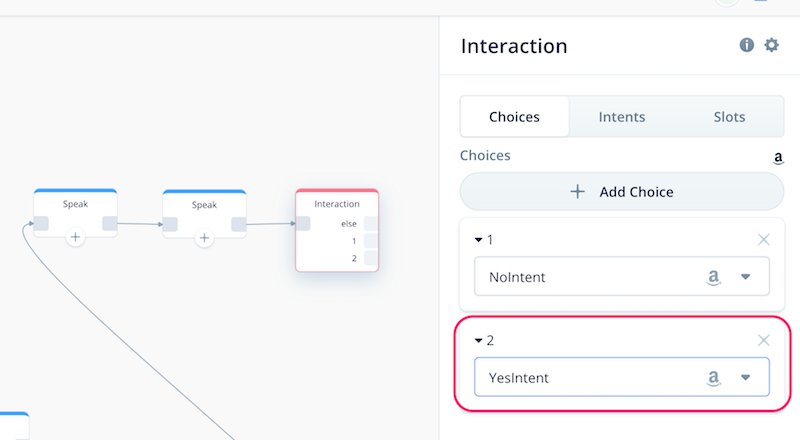
Task: Collapse choice 2 section
Action: tap(479, 340)
